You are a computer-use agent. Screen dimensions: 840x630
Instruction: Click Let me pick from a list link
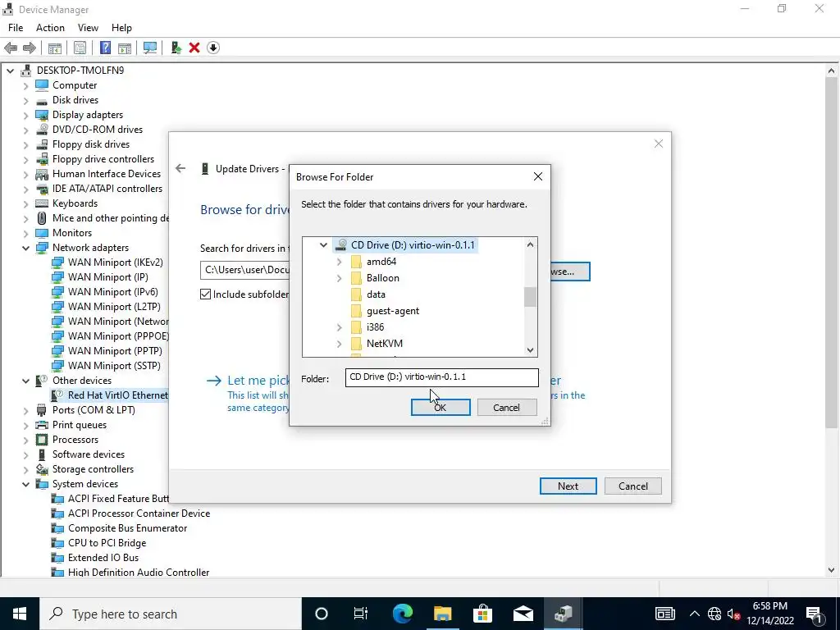(258, 381)
